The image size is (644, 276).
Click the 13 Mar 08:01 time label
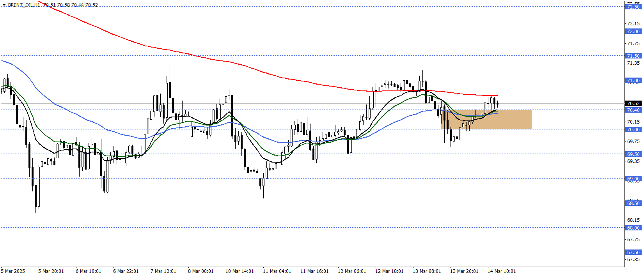(427, 271)
